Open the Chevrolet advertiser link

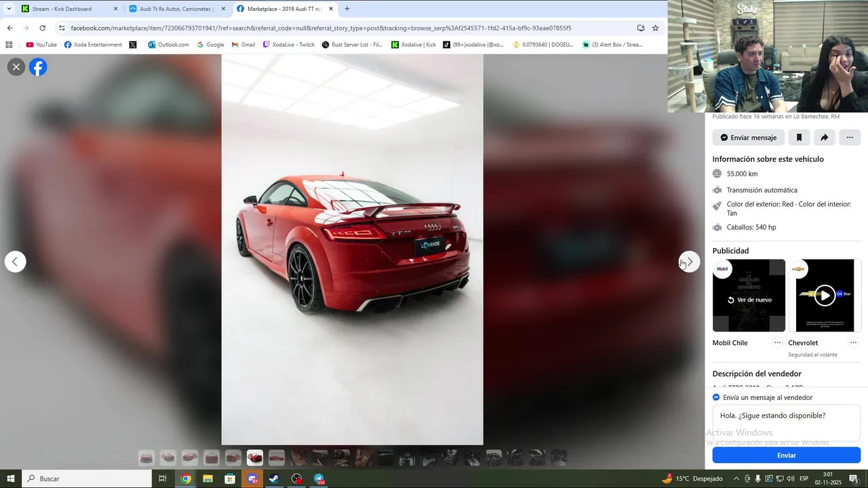803,343
